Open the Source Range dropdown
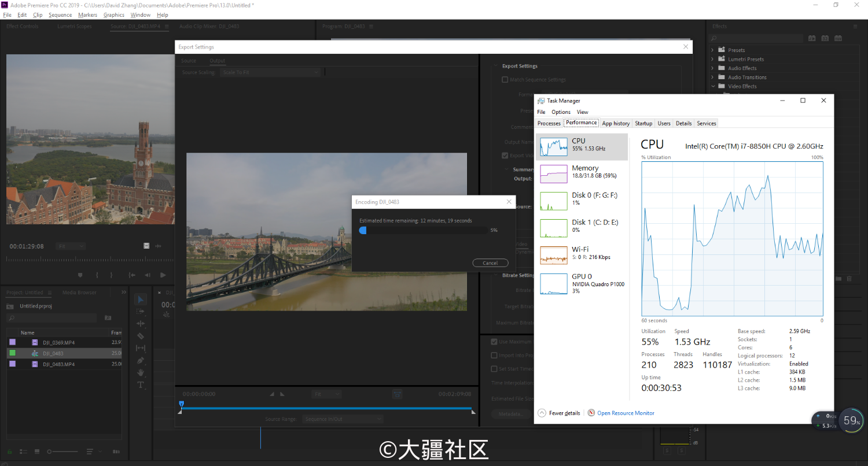 tap(343, 419)
